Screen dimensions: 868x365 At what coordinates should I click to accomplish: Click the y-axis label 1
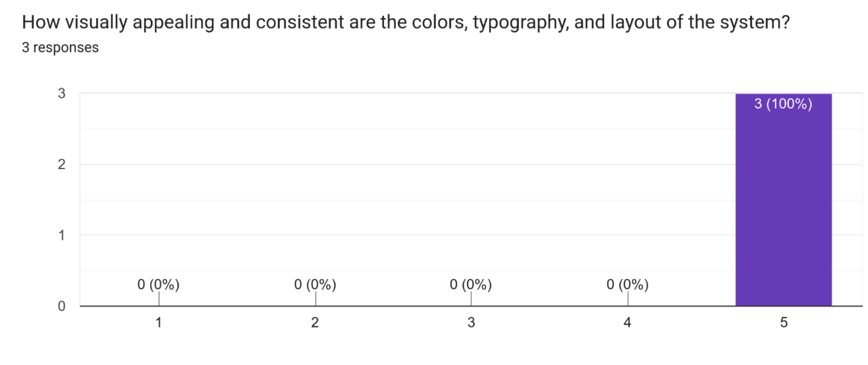click(x=62, y=235)
